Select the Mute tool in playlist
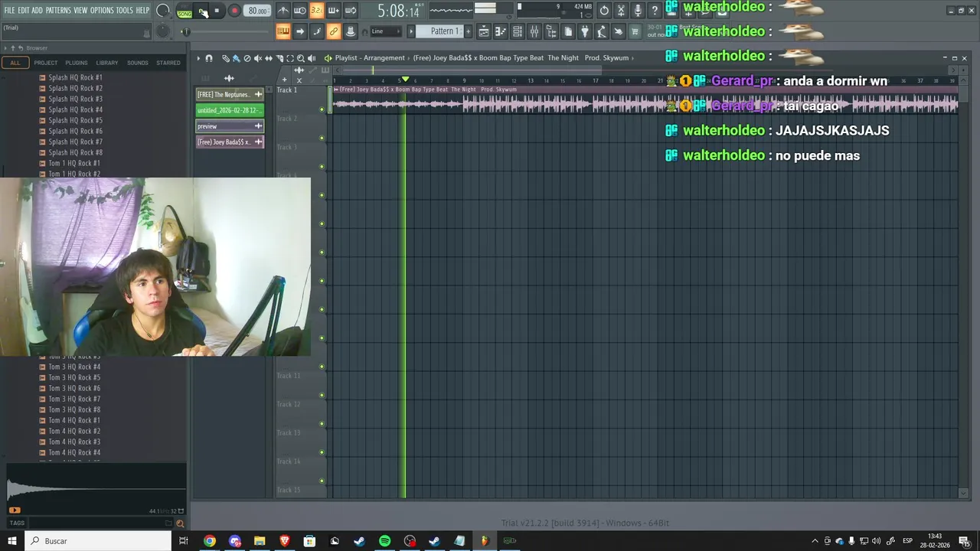The width and height of the screenshot is (980, 551). coord(258,58)
